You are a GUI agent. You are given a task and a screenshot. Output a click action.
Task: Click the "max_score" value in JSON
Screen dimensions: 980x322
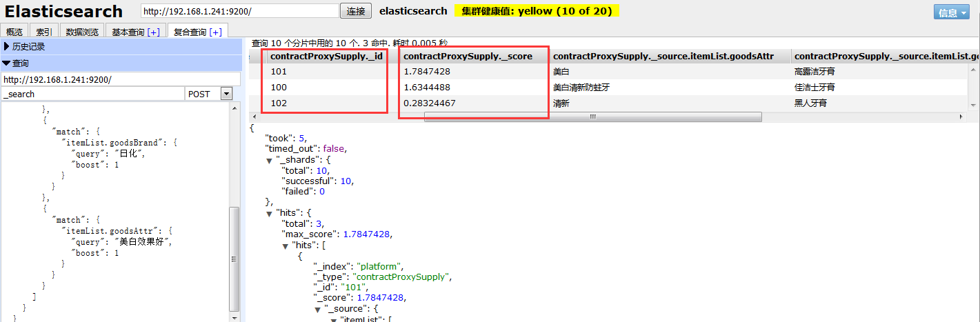(x=365, y=234)
